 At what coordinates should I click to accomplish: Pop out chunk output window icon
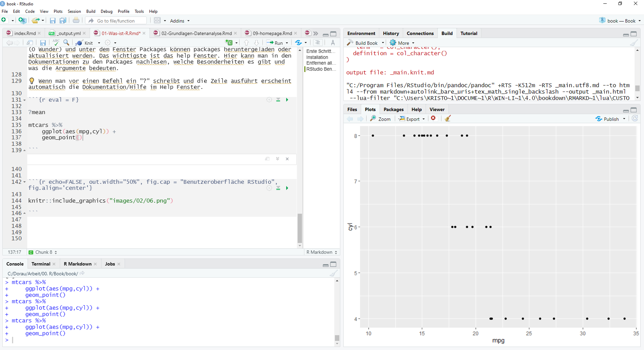point(267,159)
